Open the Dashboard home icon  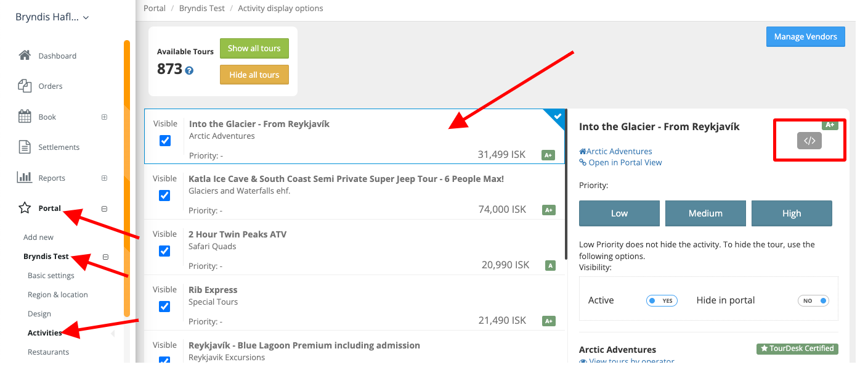click(25, 55)
